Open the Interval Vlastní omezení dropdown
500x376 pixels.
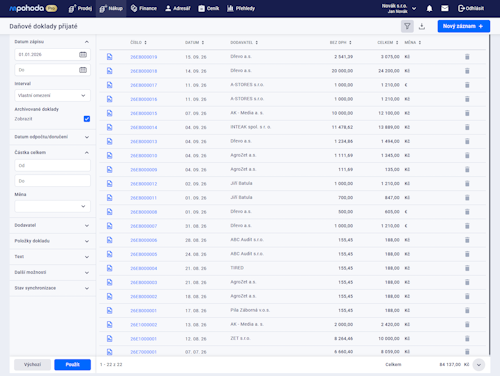tap(52, 95)
